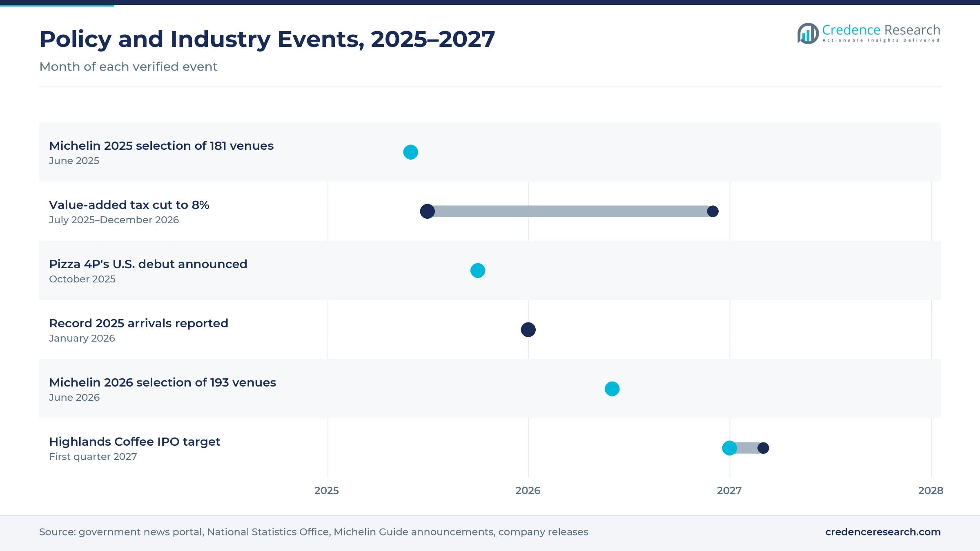This screenshot has height=551, width=980.
Task: Click the 2025 axis label
Action: point(327,491)
